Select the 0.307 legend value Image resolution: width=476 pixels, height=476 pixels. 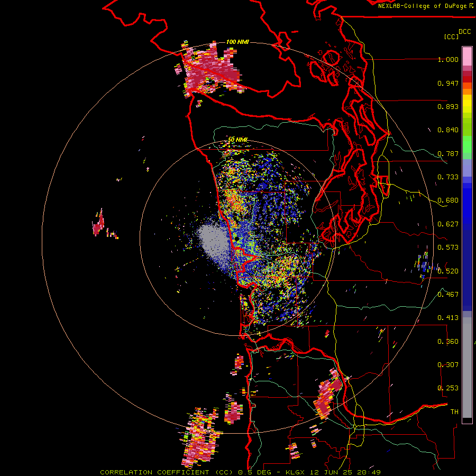448,365
